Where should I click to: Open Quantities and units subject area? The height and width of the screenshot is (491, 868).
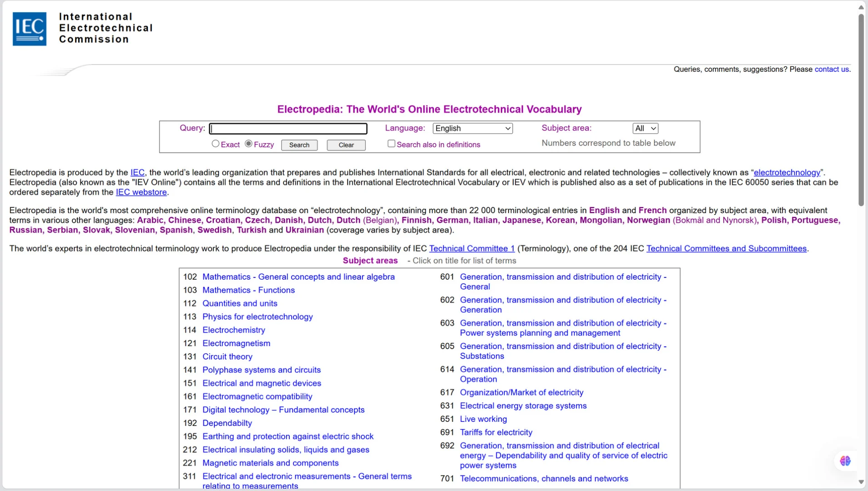coord(240,303)
